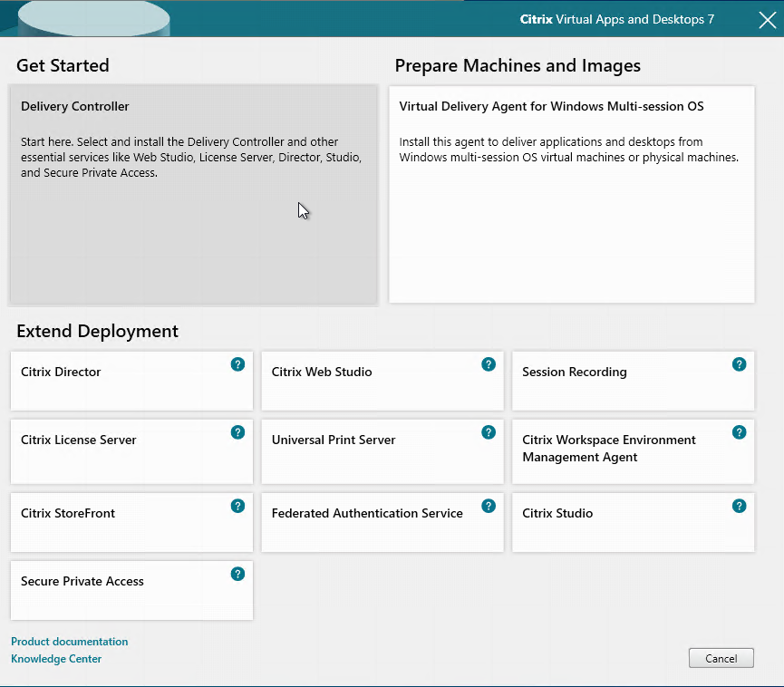Open help icon for Citrix Web Studio
The width and height of the screenshot is (784, 687).
[489, 364]
